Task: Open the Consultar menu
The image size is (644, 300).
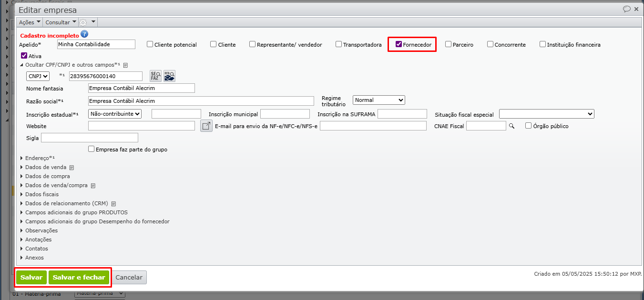Action: point(61,22)
